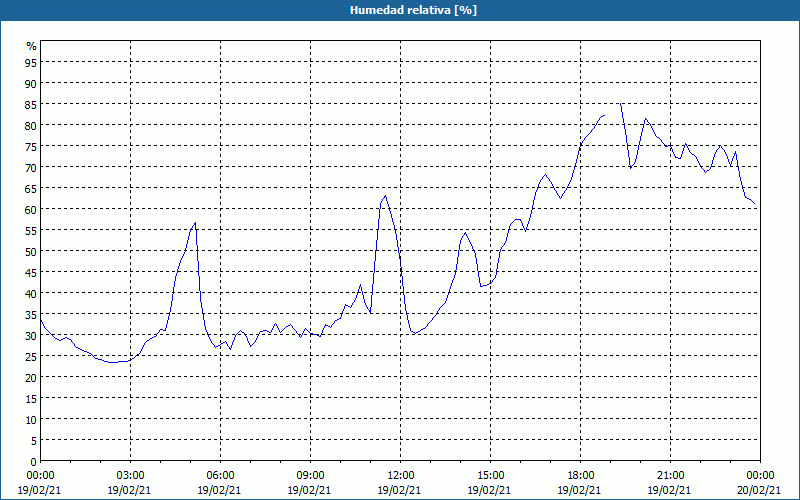The width and height of the screenshot is (800, 500).
Task: Click the 21:00 time label
Action: coord(670,476)
